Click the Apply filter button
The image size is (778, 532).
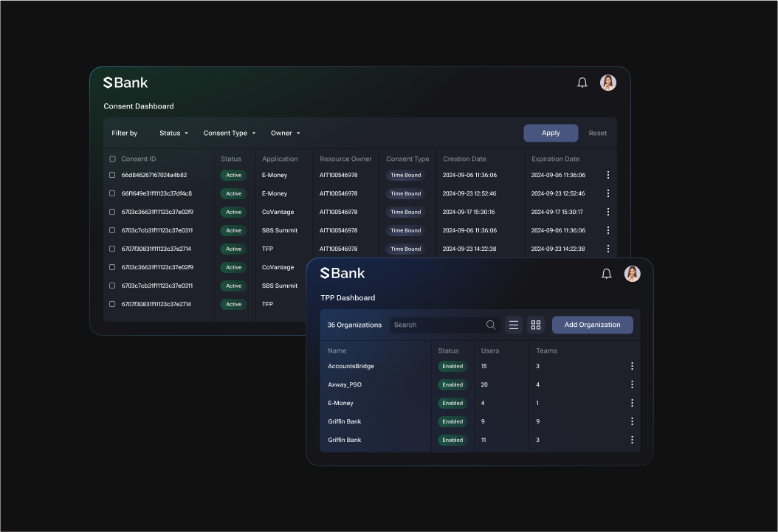click(551, 133)
